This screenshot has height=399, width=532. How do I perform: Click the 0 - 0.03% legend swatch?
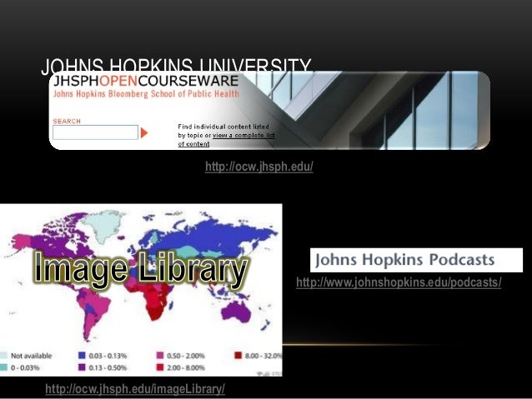coord(3,367)
